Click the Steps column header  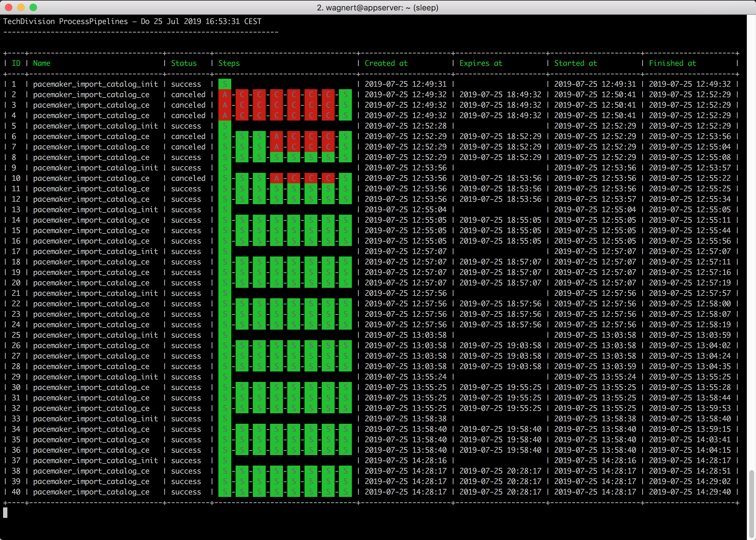tap(229, 63)
